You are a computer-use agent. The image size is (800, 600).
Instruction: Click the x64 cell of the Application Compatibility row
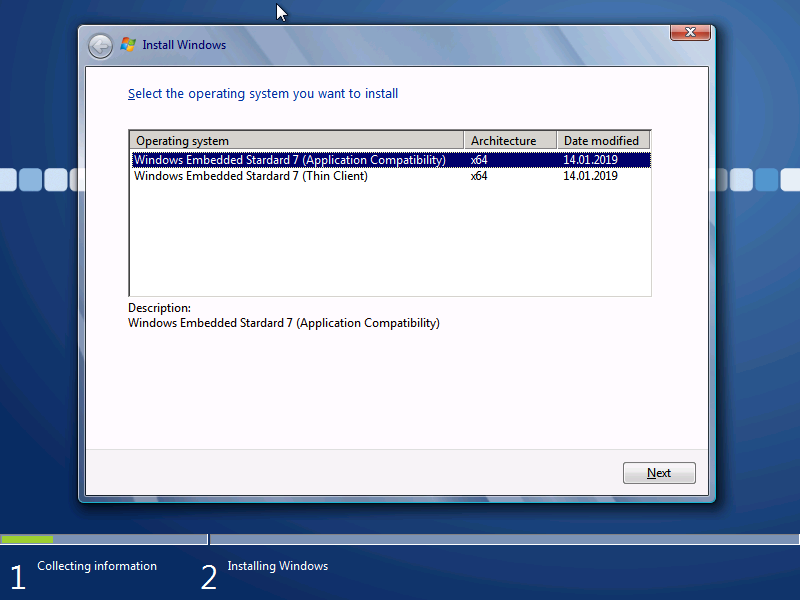coord(479,160)
